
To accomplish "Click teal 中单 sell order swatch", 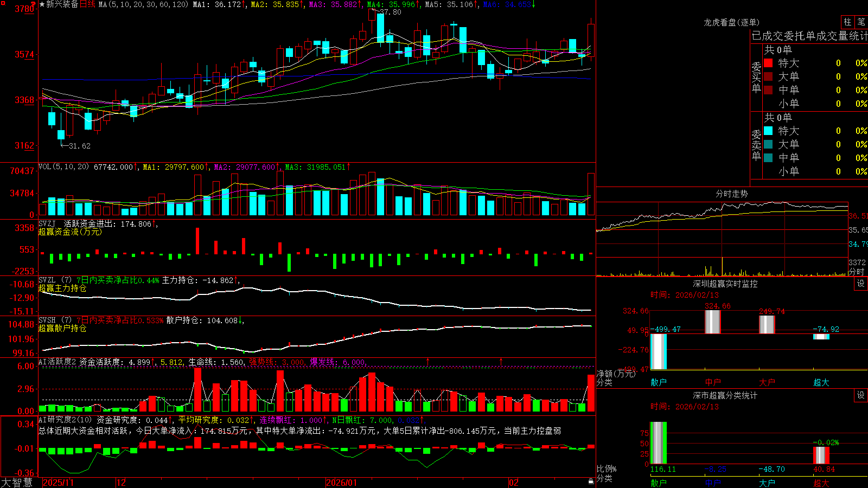I will click(x=768, y=158).
